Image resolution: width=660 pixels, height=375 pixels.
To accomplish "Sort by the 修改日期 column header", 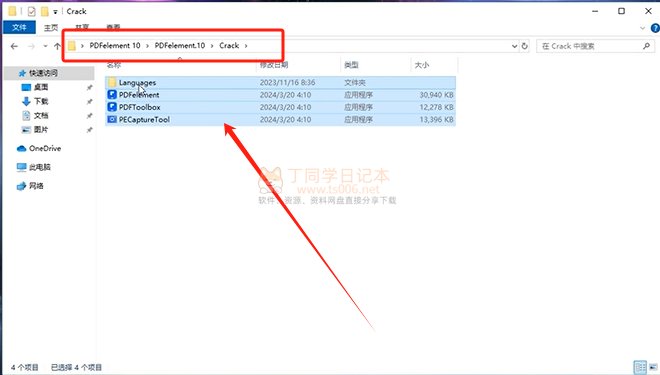I will pos(274,65).
